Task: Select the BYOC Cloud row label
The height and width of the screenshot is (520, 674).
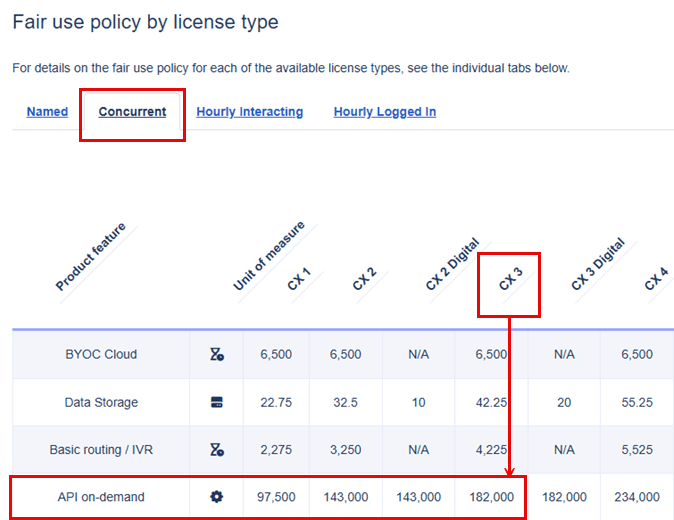Action: tap(100, 354)
